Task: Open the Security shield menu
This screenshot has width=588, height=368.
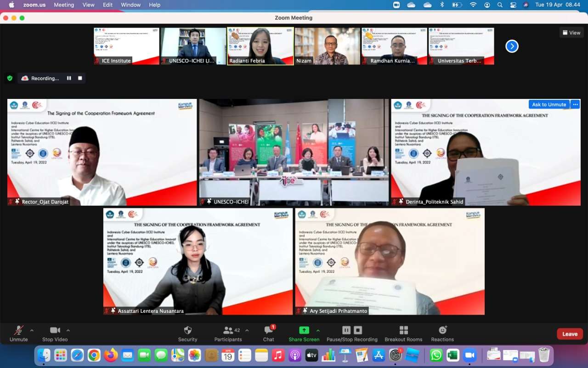Action: 187,333
